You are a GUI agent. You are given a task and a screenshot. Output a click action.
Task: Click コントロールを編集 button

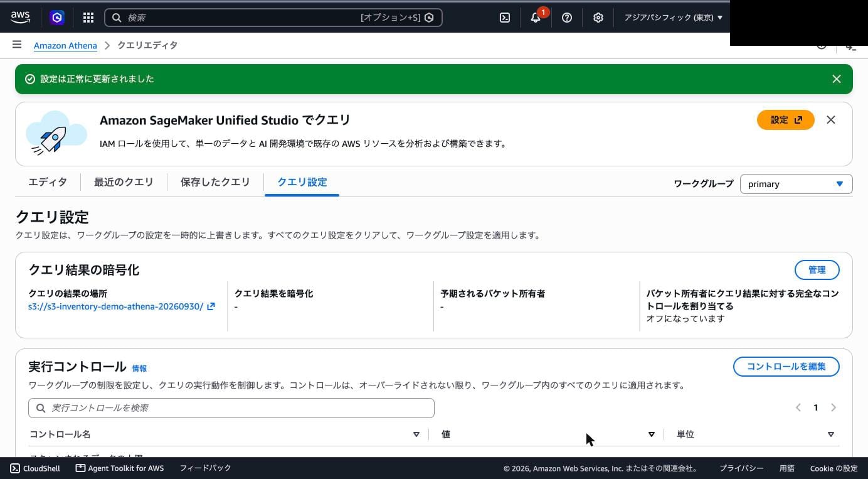point(786,367)
